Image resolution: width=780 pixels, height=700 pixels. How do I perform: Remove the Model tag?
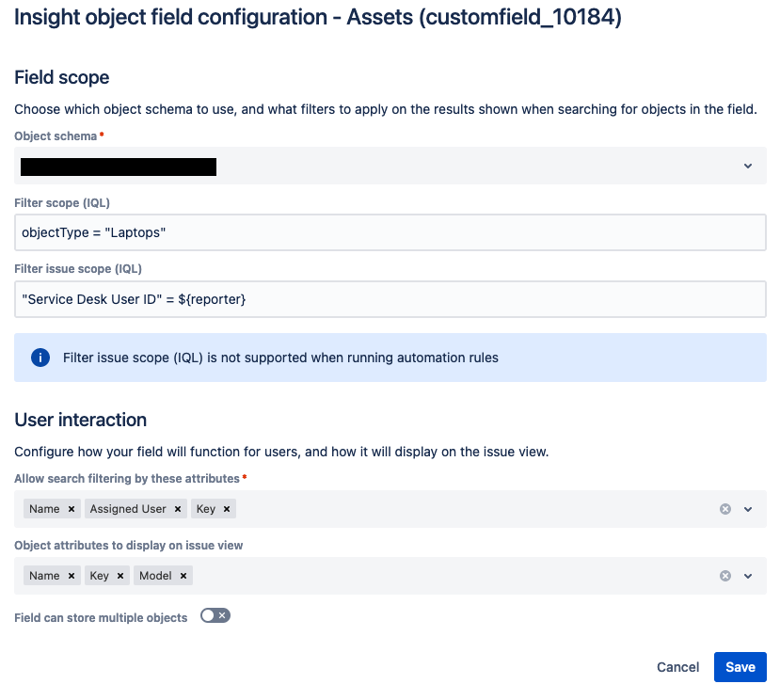(x=183, y=576)
